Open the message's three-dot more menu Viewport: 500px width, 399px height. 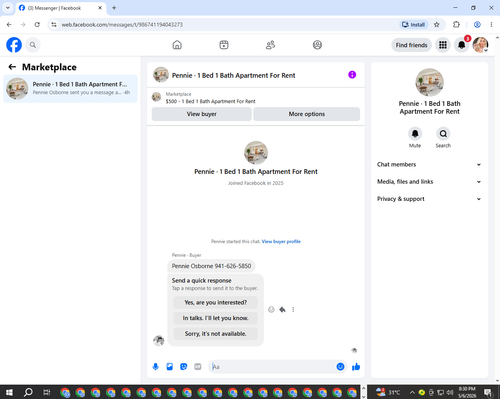click(293, 310)
